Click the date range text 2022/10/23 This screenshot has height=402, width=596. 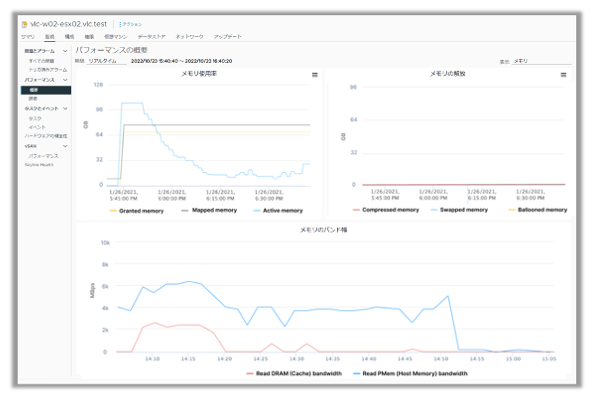coord(182,61)
